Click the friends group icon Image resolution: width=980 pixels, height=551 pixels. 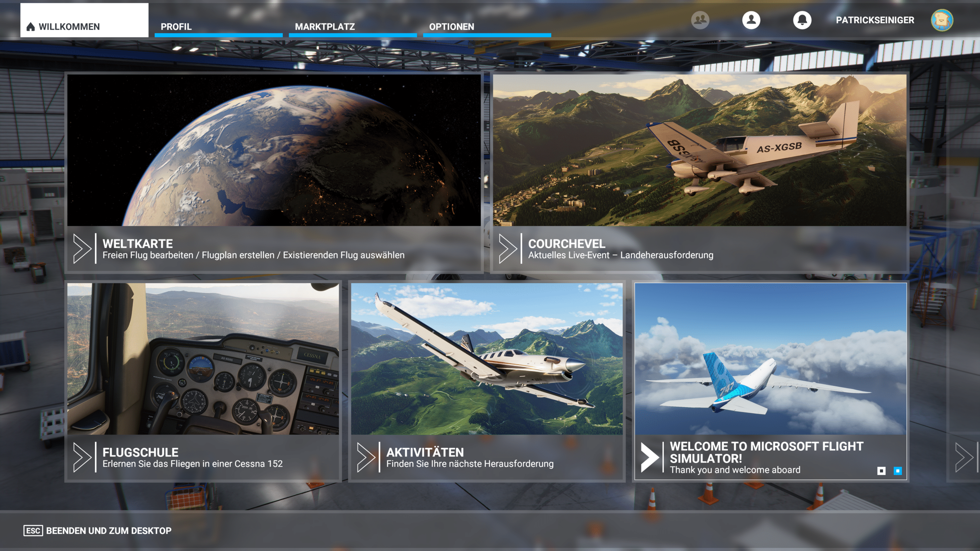coord(700,20)
